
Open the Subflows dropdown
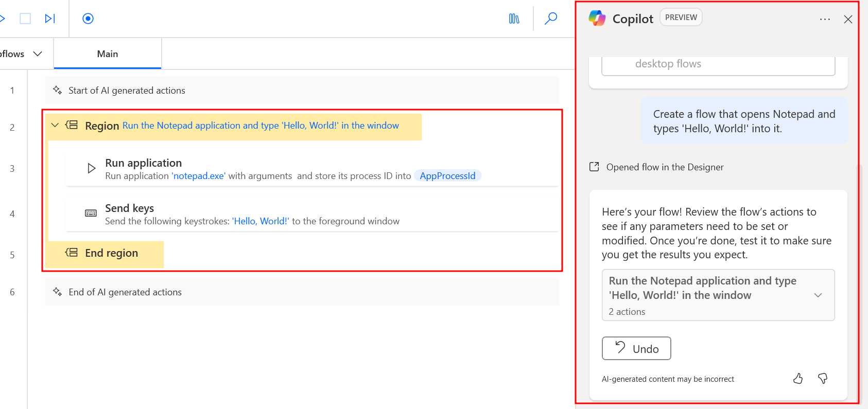tap(21, 54)
